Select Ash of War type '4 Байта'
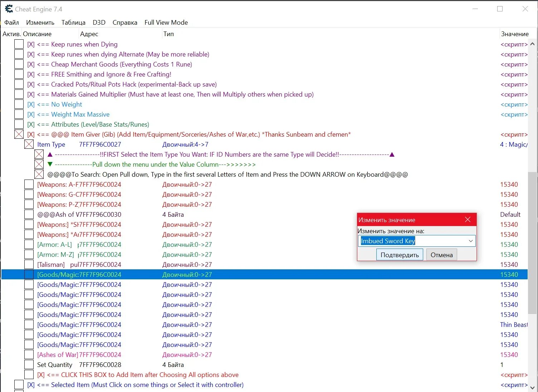 click(173, 215)
